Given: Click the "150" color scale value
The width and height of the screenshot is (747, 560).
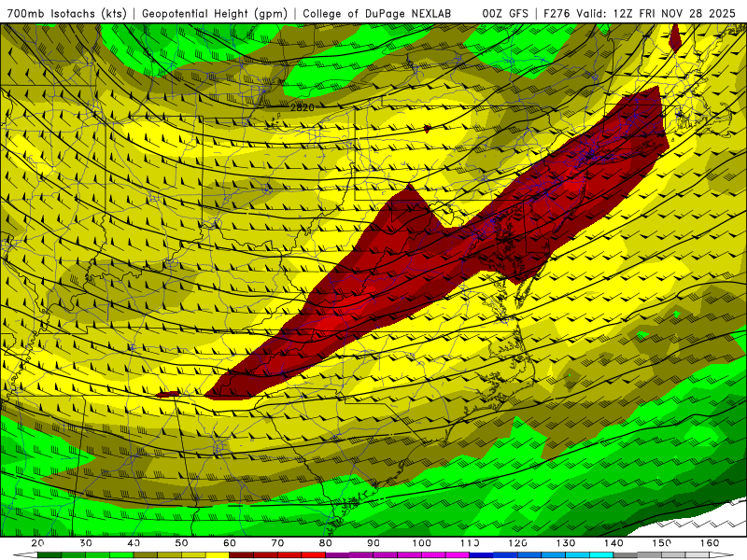Looking at the screenshot, I should point(662,543).
